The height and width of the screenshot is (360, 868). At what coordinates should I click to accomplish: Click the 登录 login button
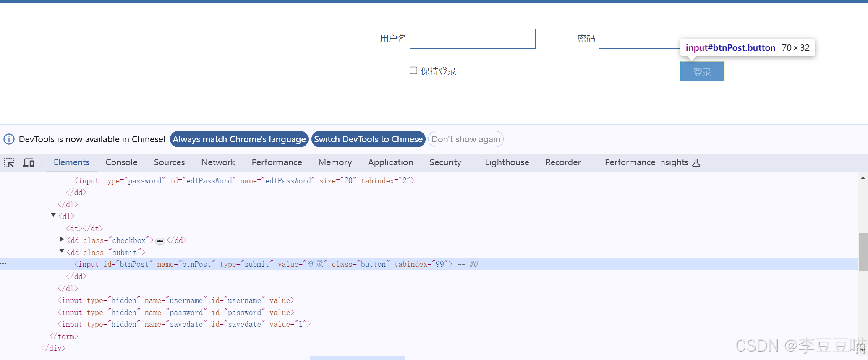tap(702, 71)
